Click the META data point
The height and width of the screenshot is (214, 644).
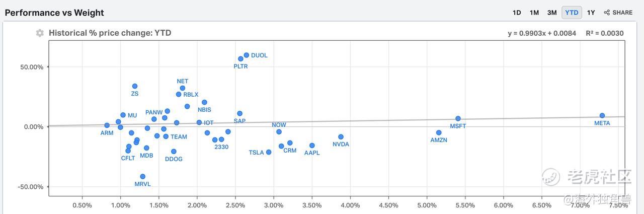pyautogui.click(x=602, y=116)
